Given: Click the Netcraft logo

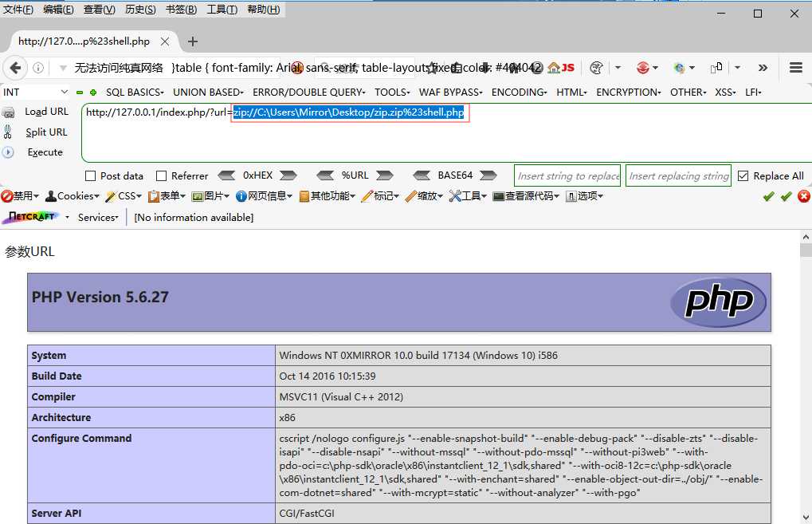Looking at the screenshot, I should pyautogui.click(x=31, y=217).
